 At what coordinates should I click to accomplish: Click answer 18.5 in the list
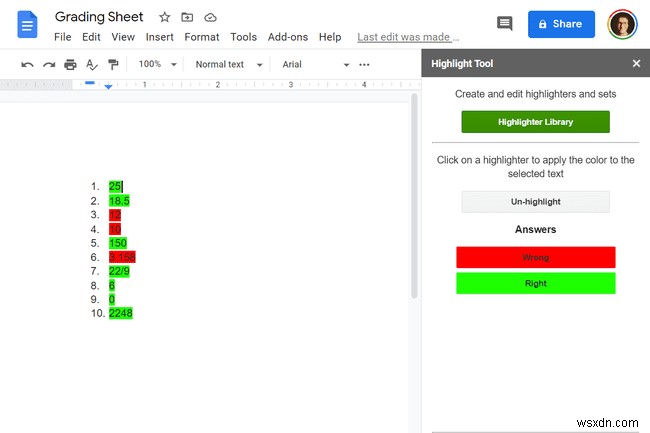(x=119, y=201)
